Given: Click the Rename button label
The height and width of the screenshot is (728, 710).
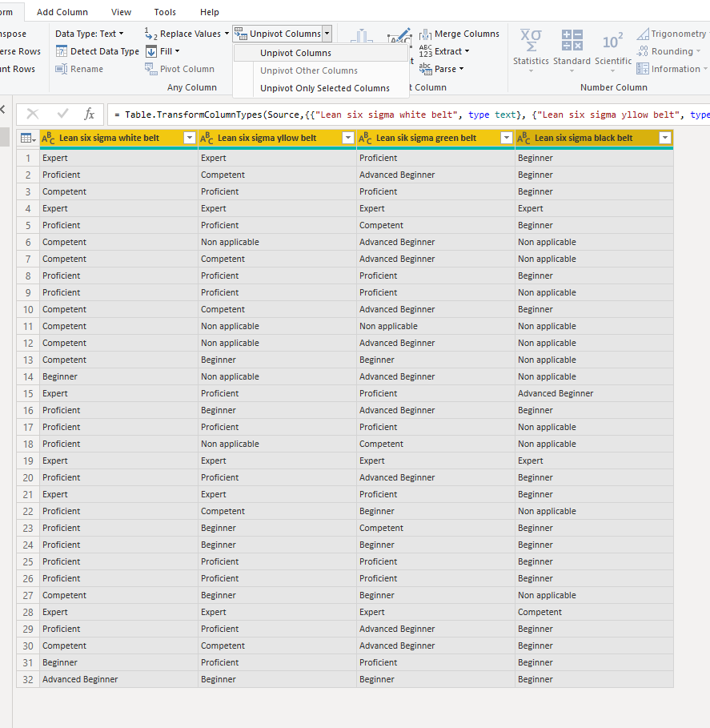Looking at the screenshot, I should [86, 69].
